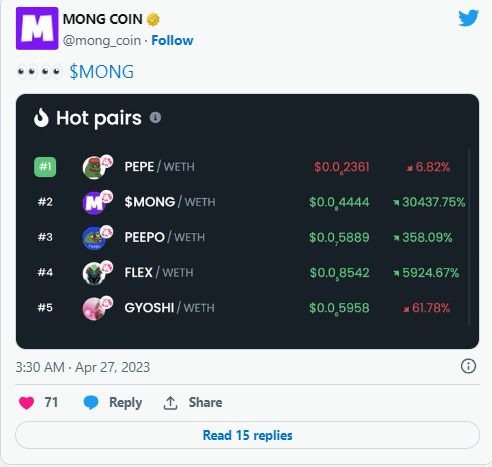
Task: Click the hot pairs list scrollbar
Action: coord(469,237)
